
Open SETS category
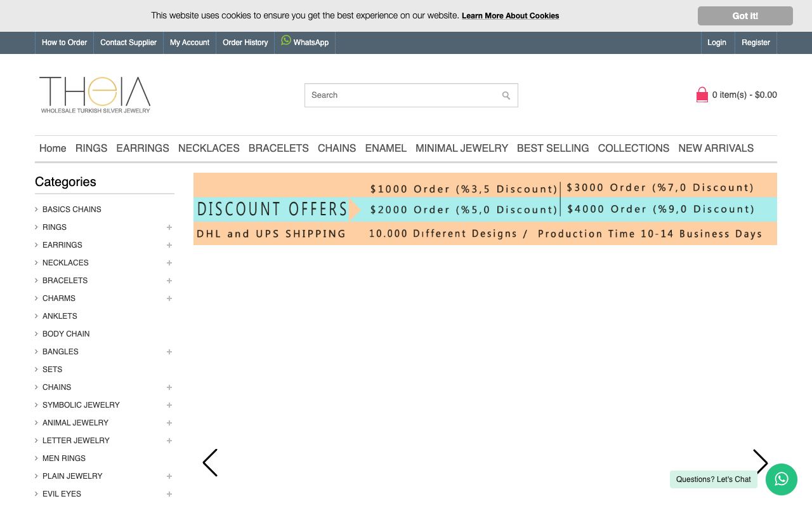(x=52, y=370)
